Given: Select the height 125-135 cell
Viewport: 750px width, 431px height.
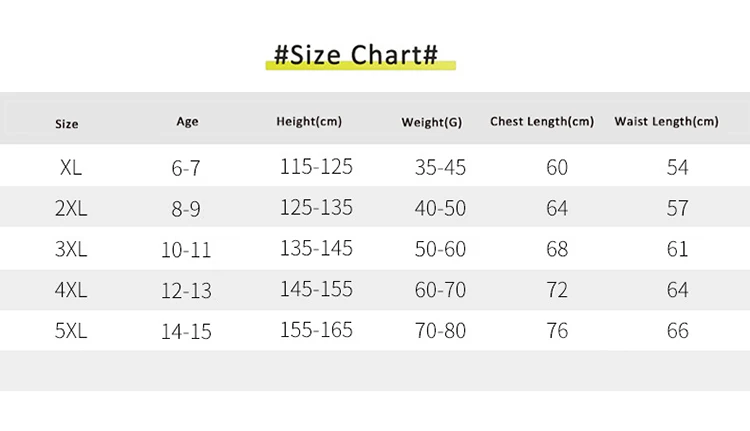Looking at the screenshot, I should tap(316, 208).
